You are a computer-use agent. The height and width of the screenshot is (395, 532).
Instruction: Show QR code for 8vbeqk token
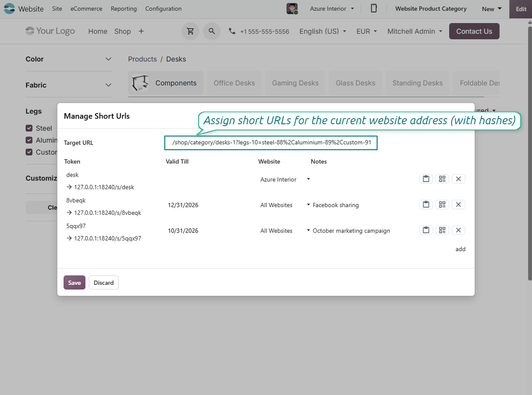[x=442, y=205]
